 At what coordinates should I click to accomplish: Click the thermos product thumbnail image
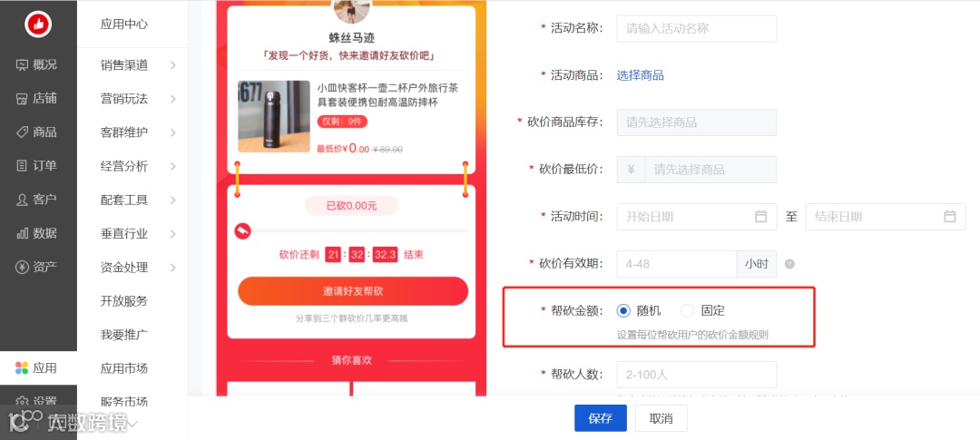(x=274, y=116)
